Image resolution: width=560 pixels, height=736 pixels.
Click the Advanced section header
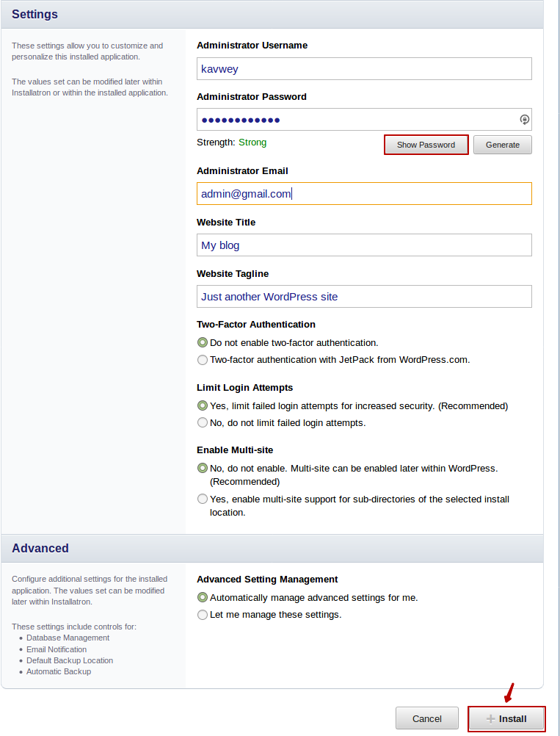click(x=40, y=548)
